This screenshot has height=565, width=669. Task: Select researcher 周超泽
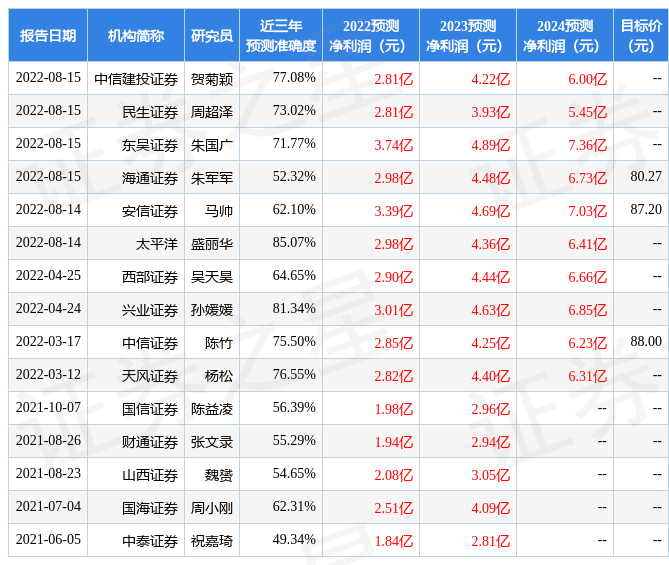212,112
